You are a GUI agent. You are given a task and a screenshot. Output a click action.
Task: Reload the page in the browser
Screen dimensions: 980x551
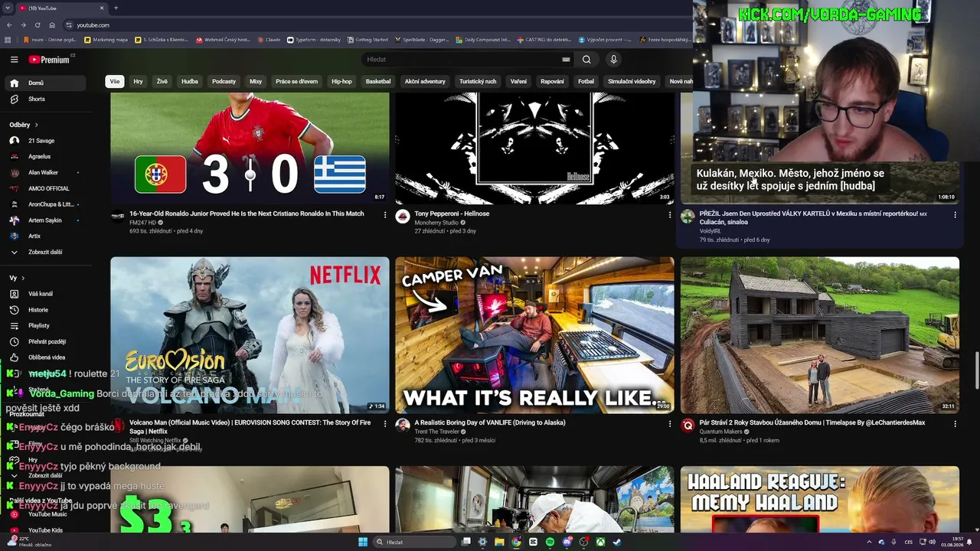(x=38, y=25)
